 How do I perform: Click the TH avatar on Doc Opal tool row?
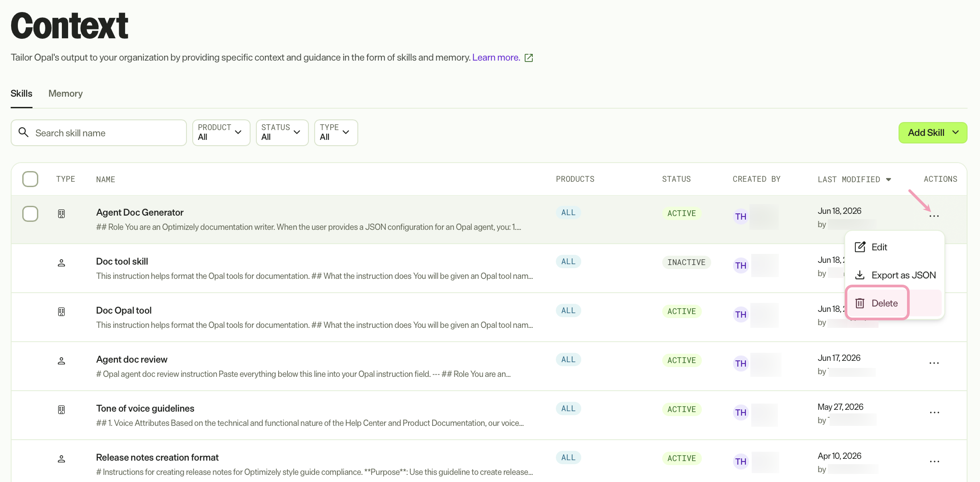tap(741, 315)
